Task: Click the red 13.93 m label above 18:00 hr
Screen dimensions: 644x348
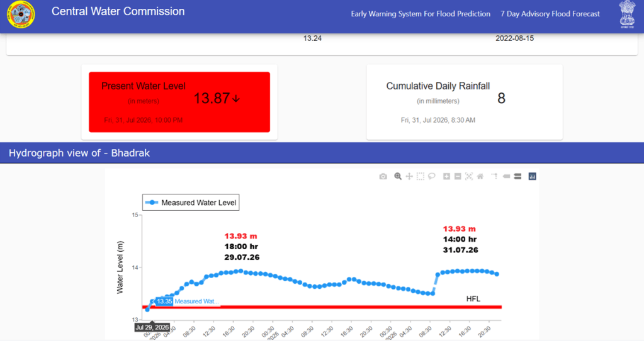Action: point(240,236)
